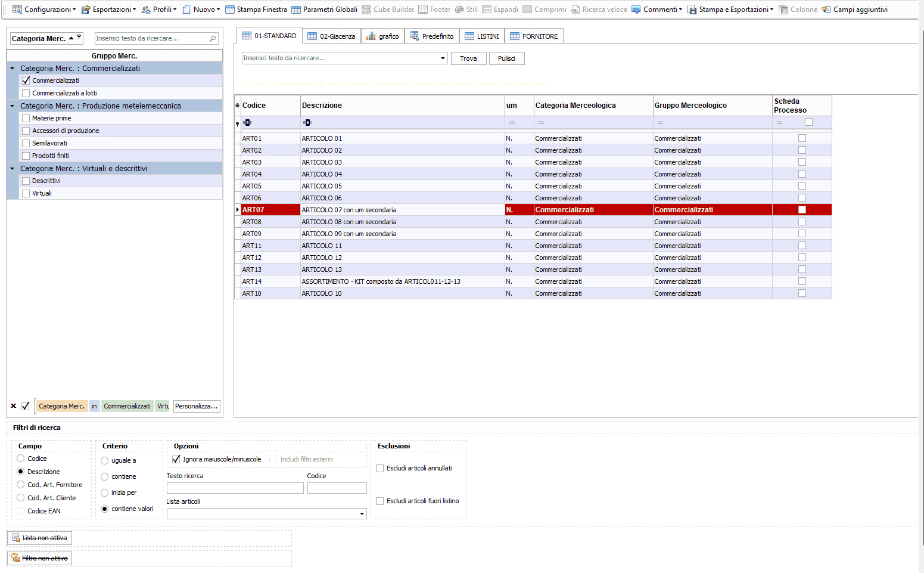Click the Cube Builder toolbar item
Screen dimensions: 924x573
388,10
